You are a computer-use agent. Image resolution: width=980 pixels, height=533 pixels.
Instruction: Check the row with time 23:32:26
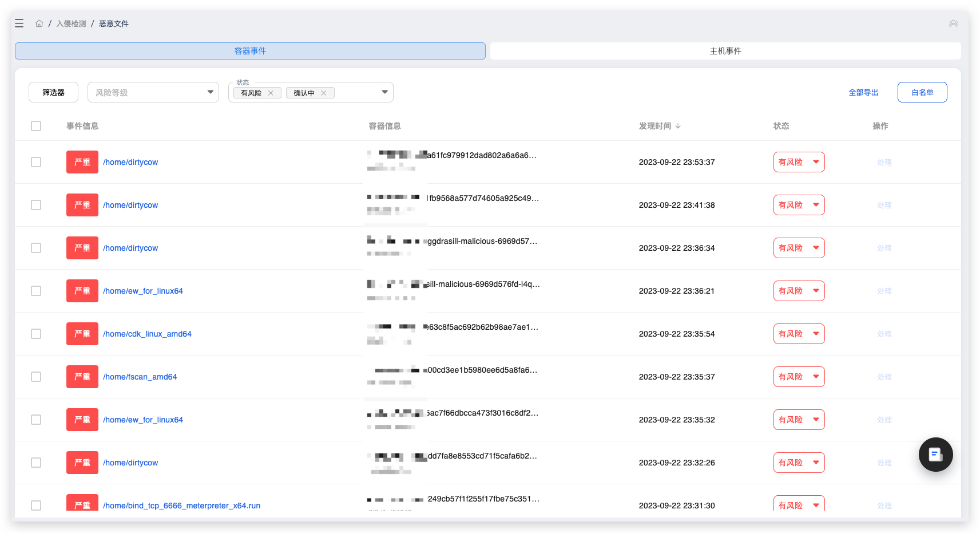(x=36, y=463)
